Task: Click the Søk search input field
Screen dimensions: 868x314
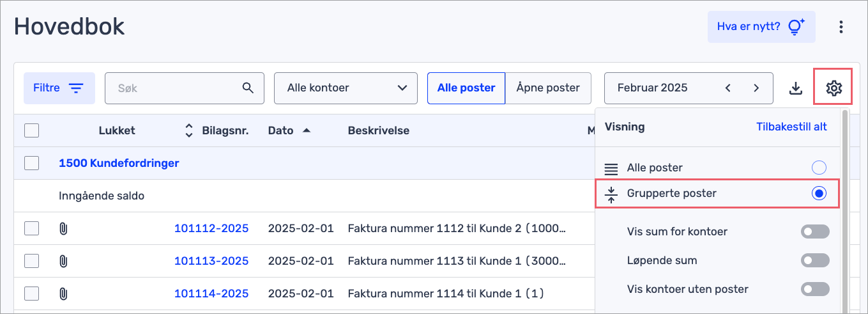Action: click(x=185, y=88)
